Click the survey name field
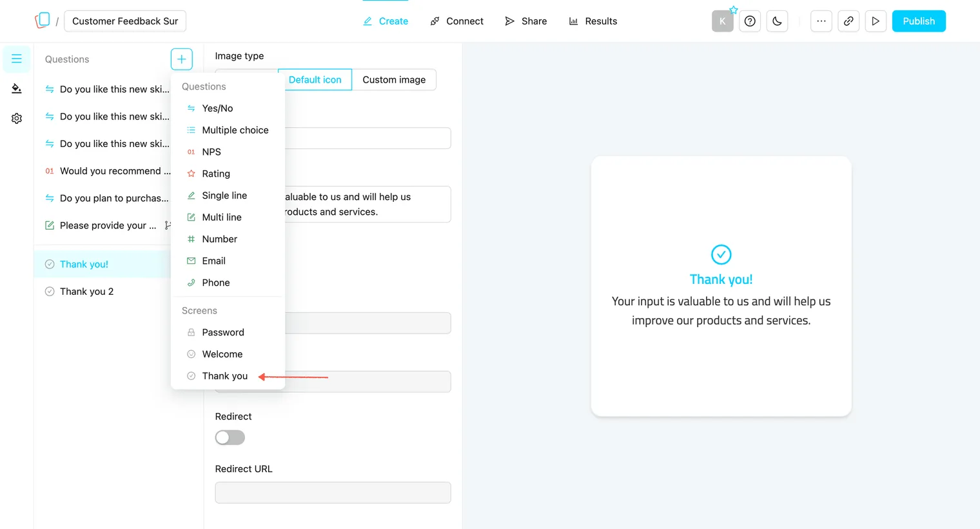 tap(125, 21)
